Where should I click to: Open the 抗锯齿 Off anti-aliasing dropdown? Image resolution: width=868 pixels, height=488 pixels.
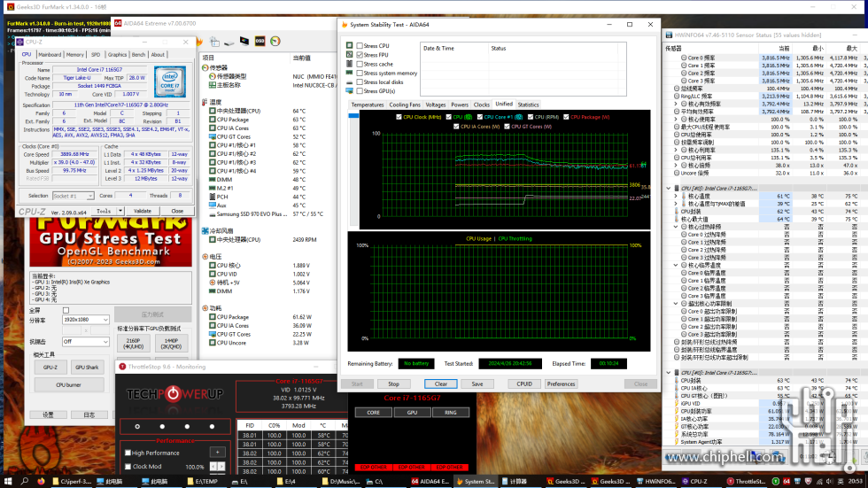point(85,341)
